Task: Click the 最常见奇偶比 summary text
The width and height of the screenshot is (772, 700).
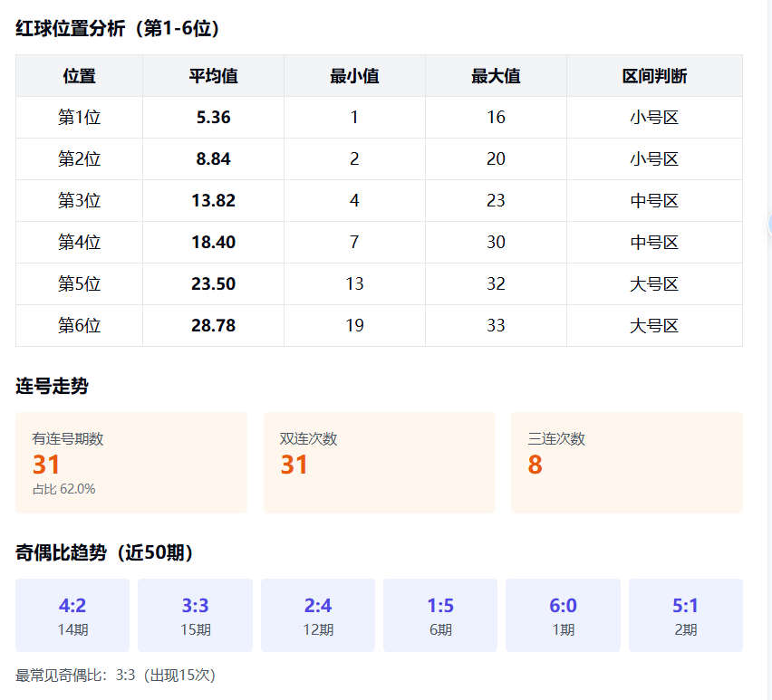Action: coord(116,676)
